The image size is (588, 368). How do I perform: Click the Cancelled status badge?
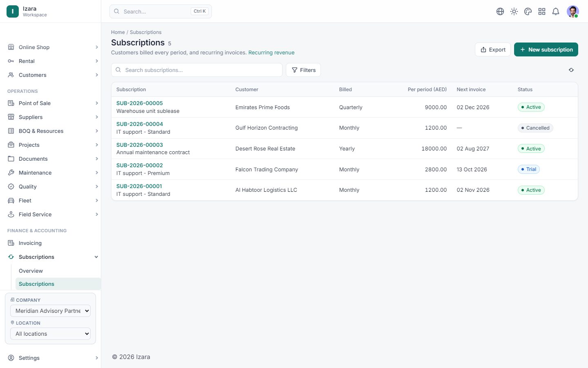point(535,128)
